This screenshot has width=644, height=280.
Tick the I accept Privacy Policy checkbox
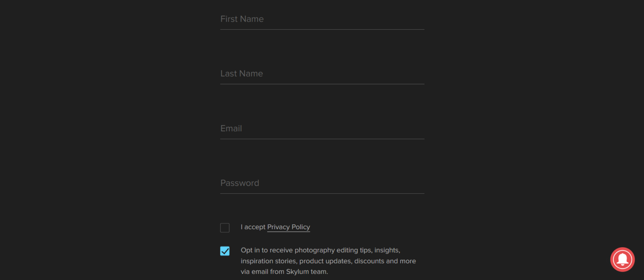tap(225, 228)
